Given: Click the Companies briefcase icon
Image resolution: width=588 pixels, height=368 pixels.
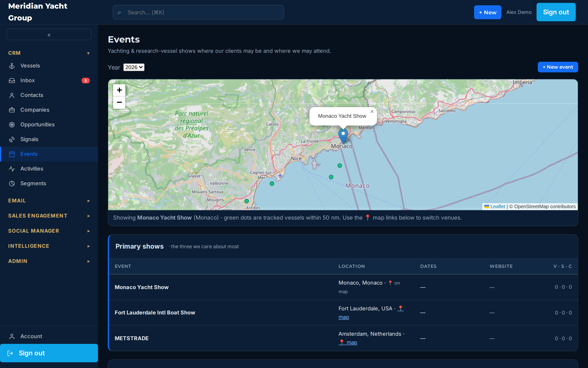Looking at the screenshot, I should click(12, 110).
